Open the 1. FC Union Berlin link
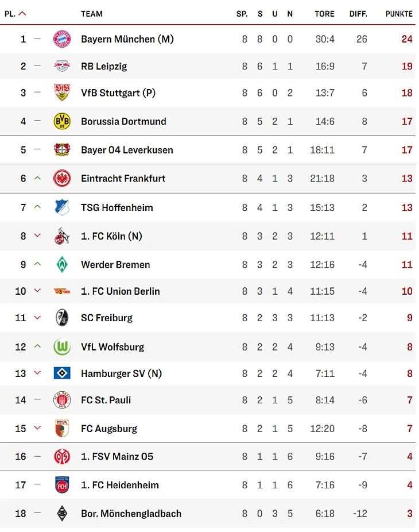The width and height of the screenshot is (419, 532). click(121, 291)
